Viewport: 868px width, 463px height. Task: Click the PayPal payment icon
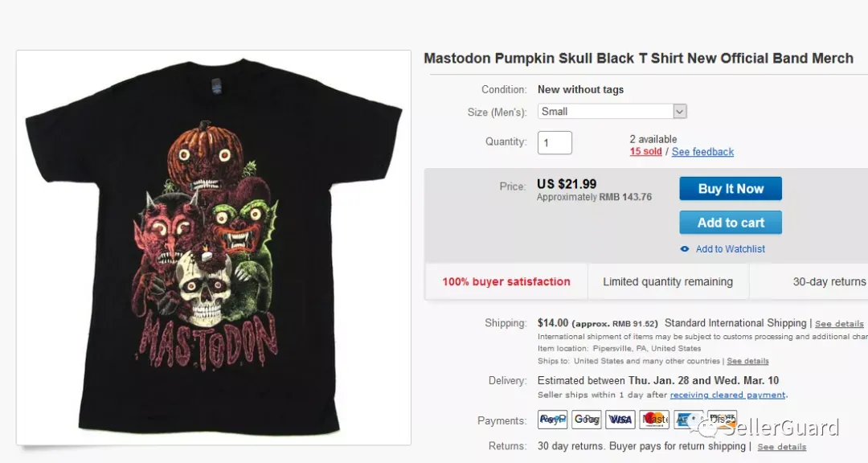pyautogui.click(x=552, y=420)
